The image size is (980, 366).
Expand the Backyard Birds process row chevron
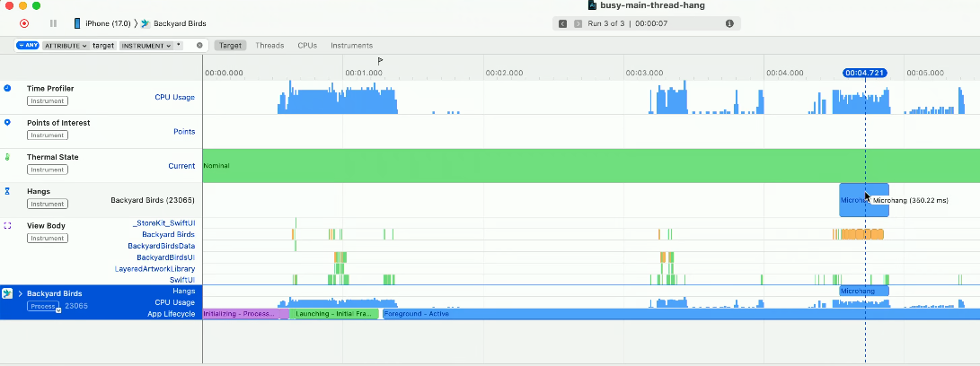tap(21, 293)
